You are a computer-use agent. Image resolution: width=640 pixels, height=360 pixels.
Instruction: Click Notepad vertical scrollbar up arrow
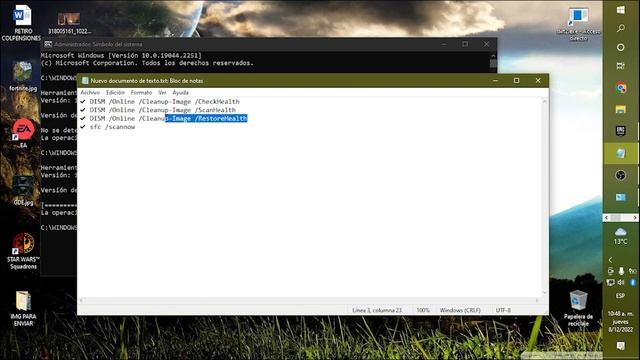coord(544,101)
